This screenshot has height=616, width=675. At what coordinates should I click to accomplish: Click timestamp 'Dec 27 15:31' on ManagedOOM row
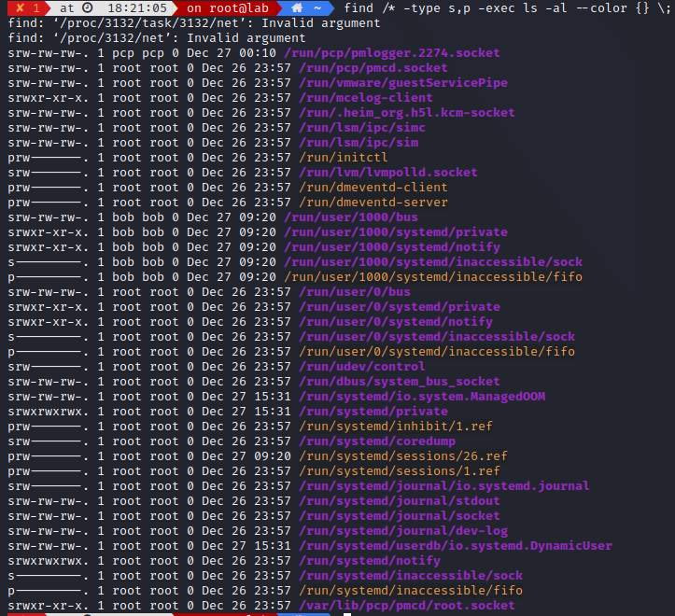tap(246, 397)
